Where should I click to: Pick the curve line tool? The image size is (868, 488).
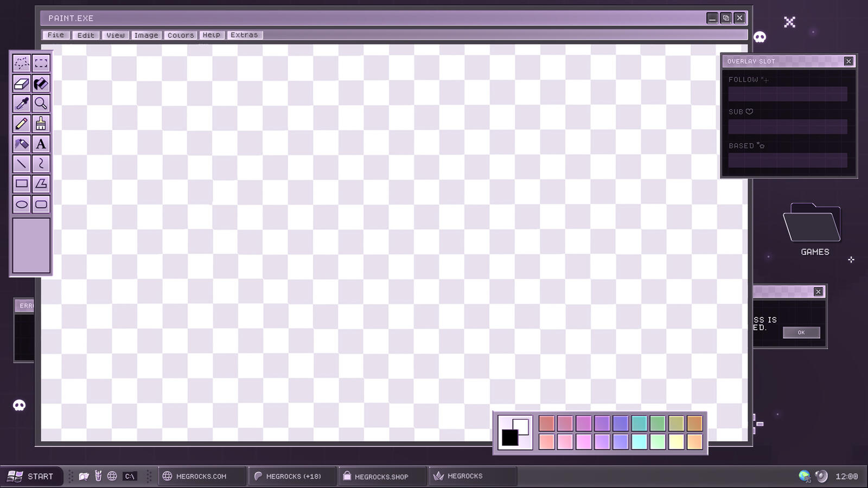pos(41,164)
